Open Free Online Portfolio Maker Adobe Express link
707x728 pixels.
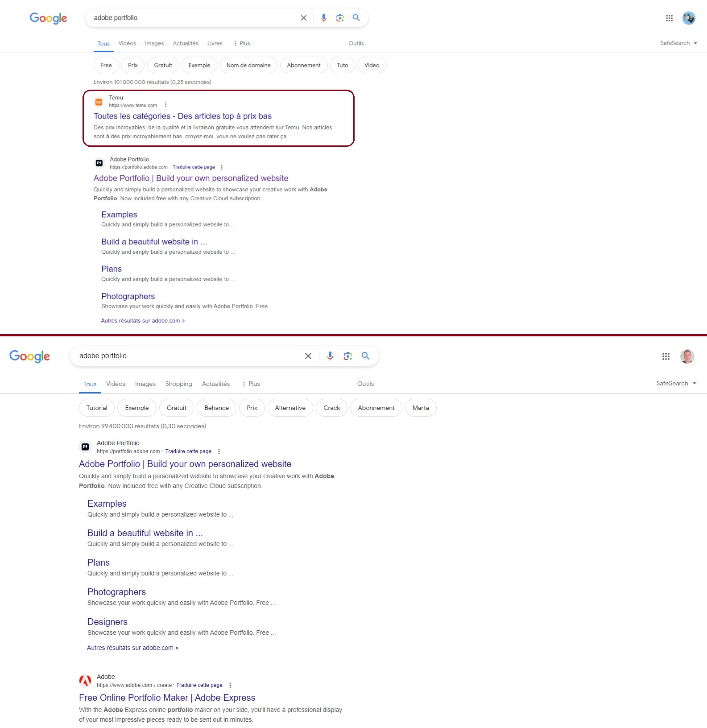[167, 698]
